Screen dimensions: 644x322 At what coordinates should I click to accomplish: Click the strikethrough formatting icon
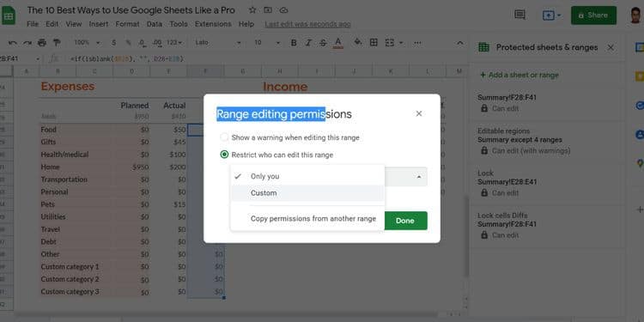(x=323, y=43)
